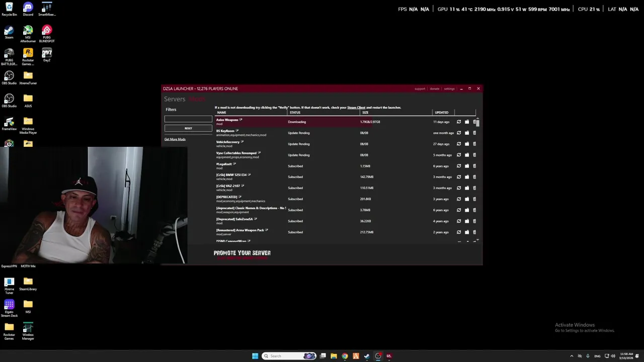Sort mods by the STATUS column

pyautogui.click(x=295, y=113)
